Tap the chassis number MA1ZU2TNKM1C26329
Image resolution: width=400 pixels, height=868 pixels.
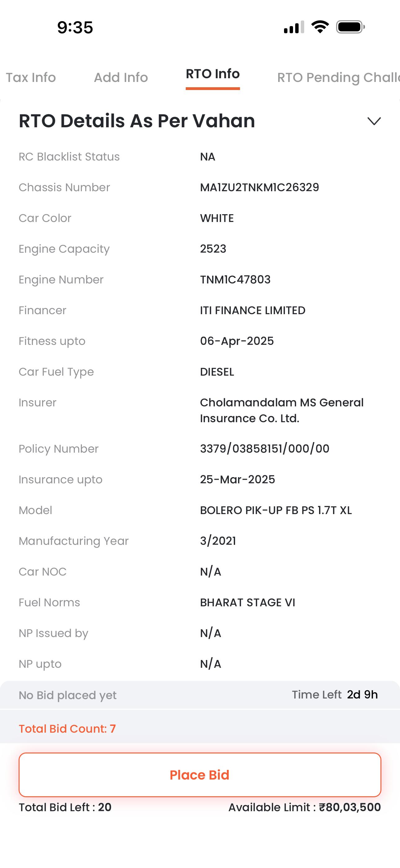[x=259, y=187]
